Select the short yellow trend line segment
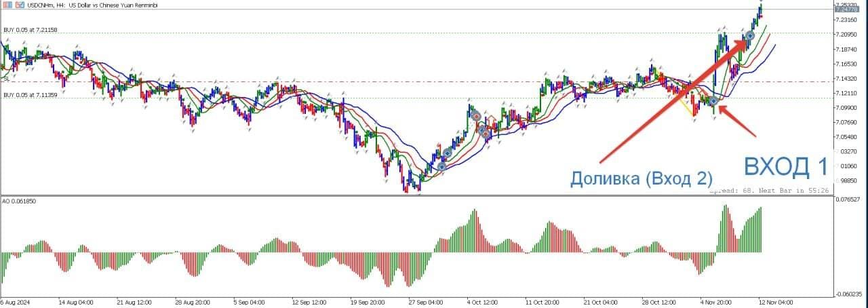868x308 pixels. [x=687, y=107]
